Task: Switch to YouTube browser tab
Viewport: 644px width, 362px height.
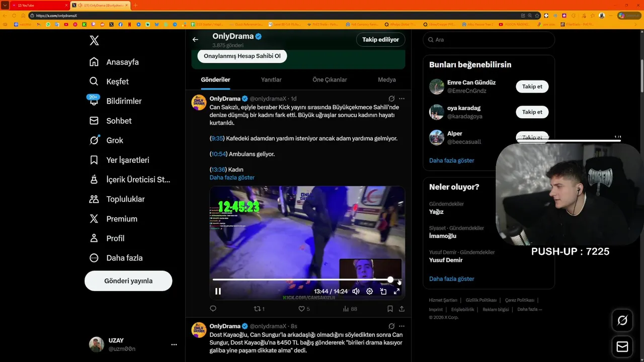Action: pyautogui.click(x=40, y=5)
